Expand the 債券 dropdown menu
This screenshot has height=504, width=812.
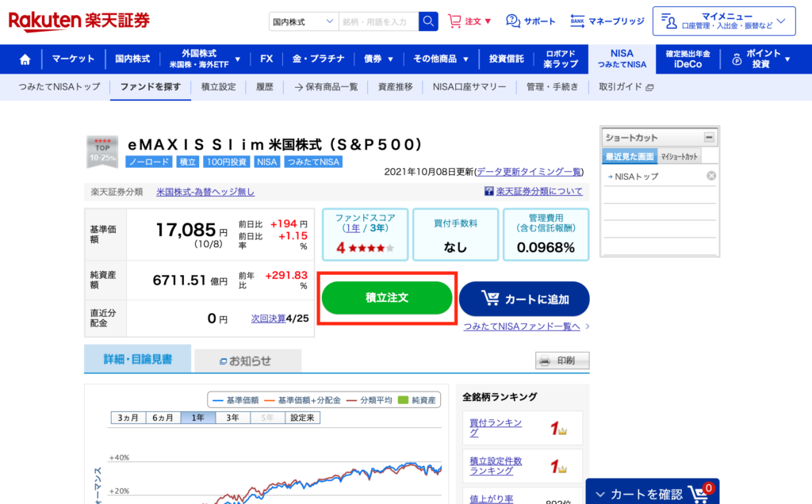[x=378, y=59]
